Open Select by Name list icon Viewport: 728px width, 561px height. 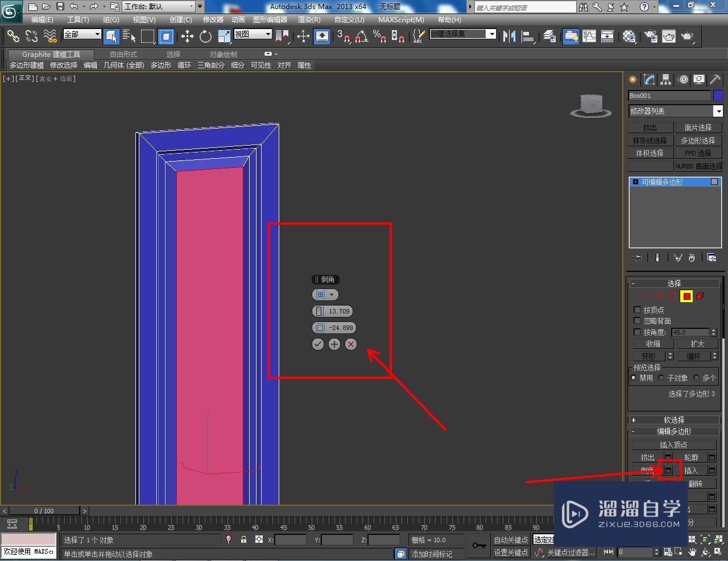(130, 36)
